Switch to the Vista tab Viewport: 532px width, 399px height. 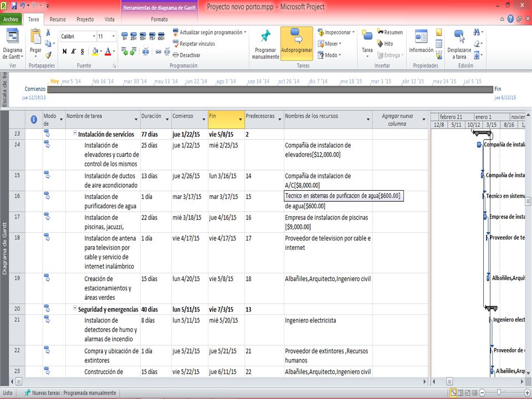pos(110,19)
